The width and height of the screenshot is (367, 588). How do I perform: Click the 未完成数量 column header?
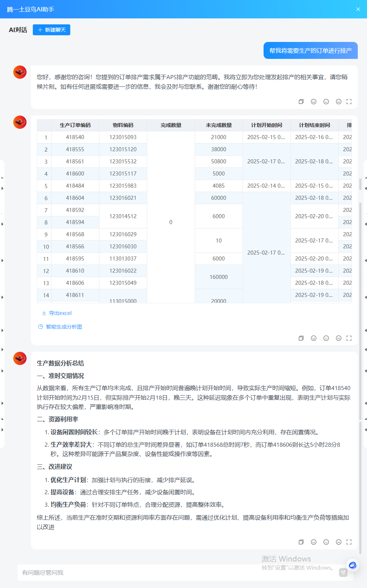(219, 125)
